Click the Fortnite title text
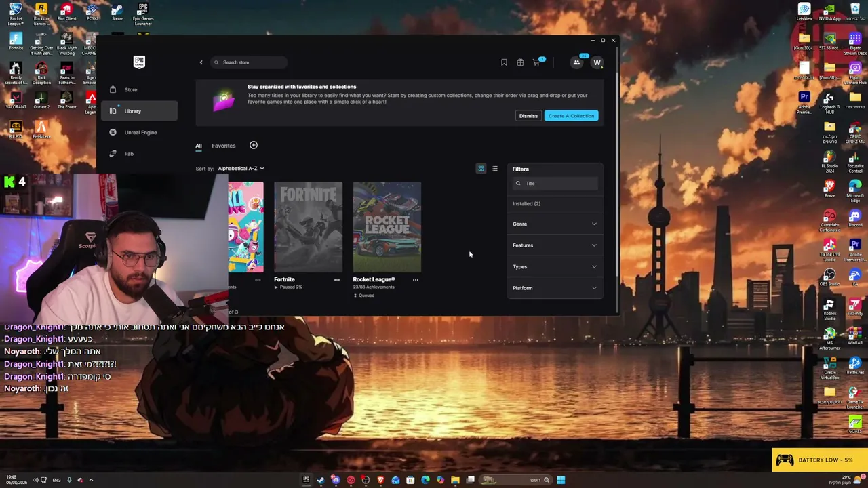 tap(284, 279)
